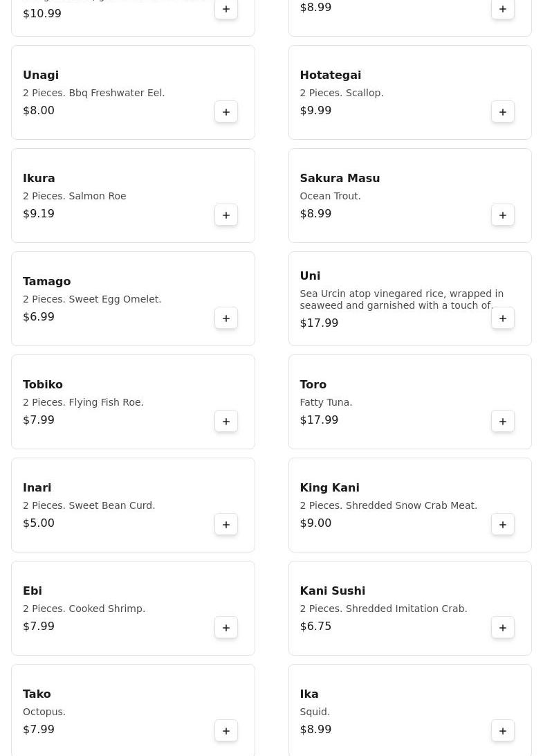Add Hotategai scallop to cart
Image resolution: width=543 pixels, height=756 pixels.
[x=503, y=112]
